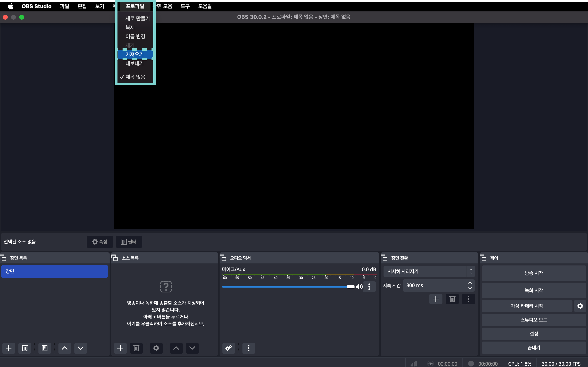This screenshot has width=588, height=367.
Task: Add a source with the plus button
Action: 120,348
